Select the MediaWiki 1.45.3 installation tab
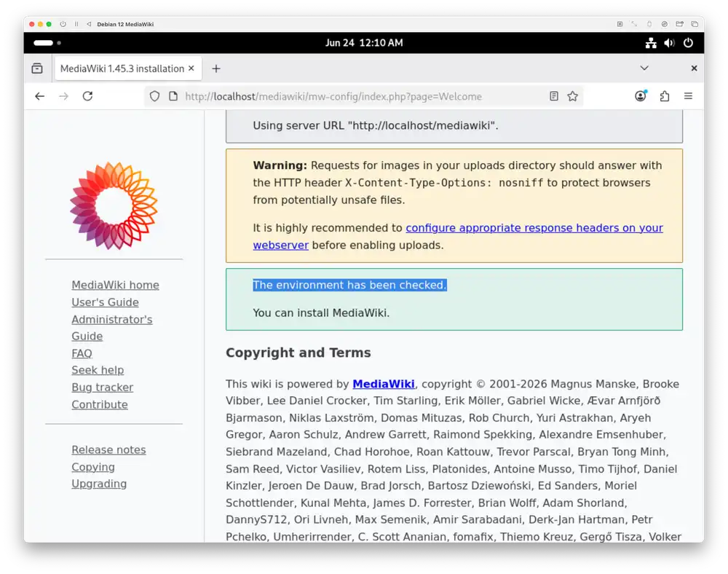This screenshot has height=574, width=728. (x=128, y=68)
